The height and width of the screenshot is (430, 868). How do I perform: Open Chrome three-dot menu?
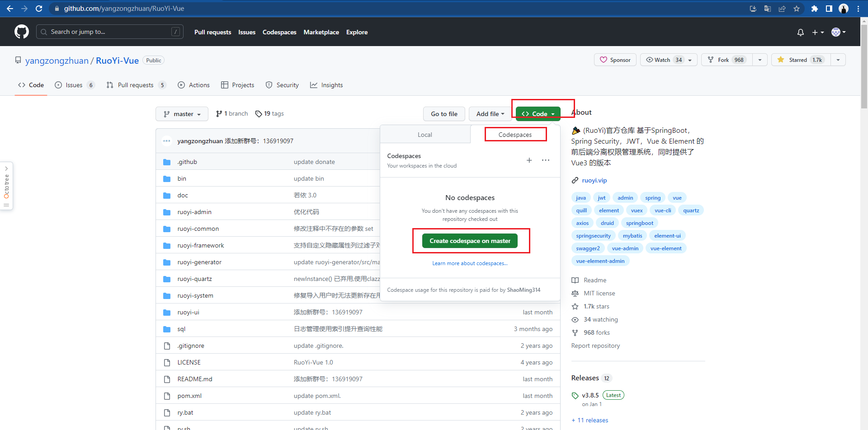(x=858, y=9)
